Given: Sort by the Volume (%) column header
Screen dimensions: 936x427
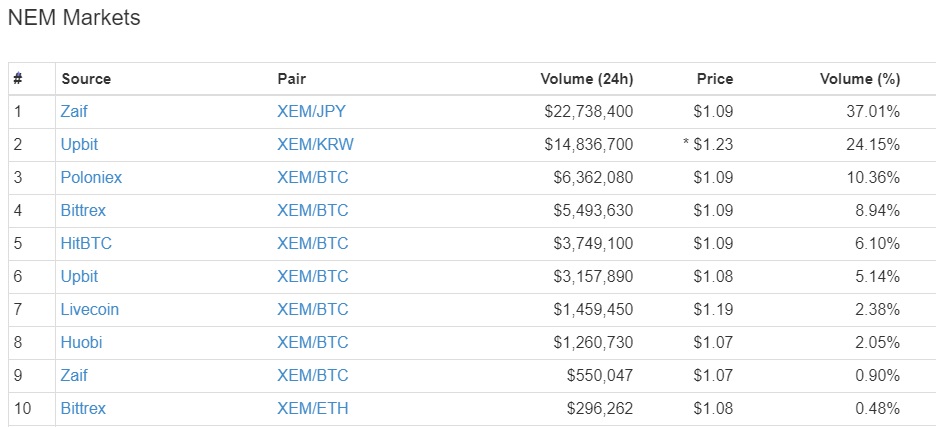Looking at the screenshot, I should [860, 79].
